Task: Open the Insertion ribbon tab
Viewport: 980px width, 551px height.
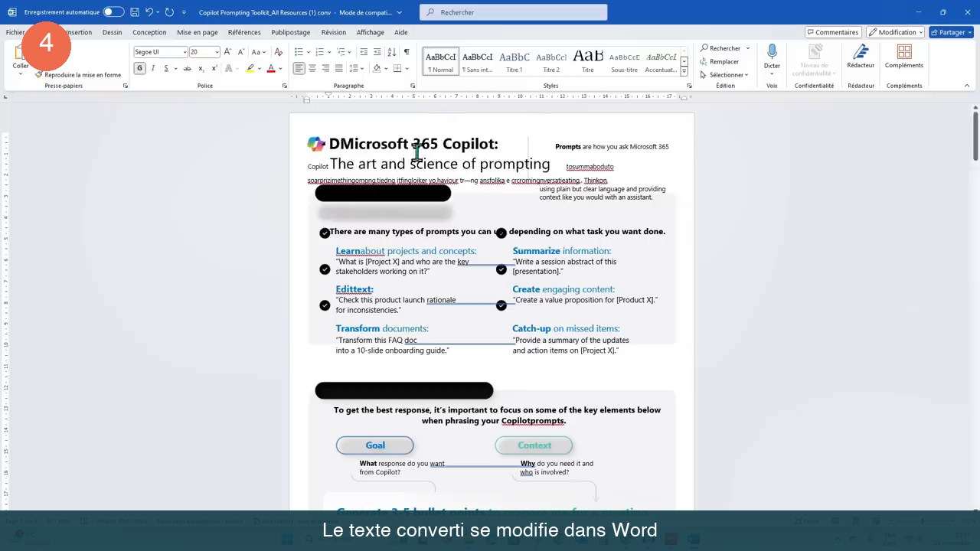Action: click(x=77, y=32)
